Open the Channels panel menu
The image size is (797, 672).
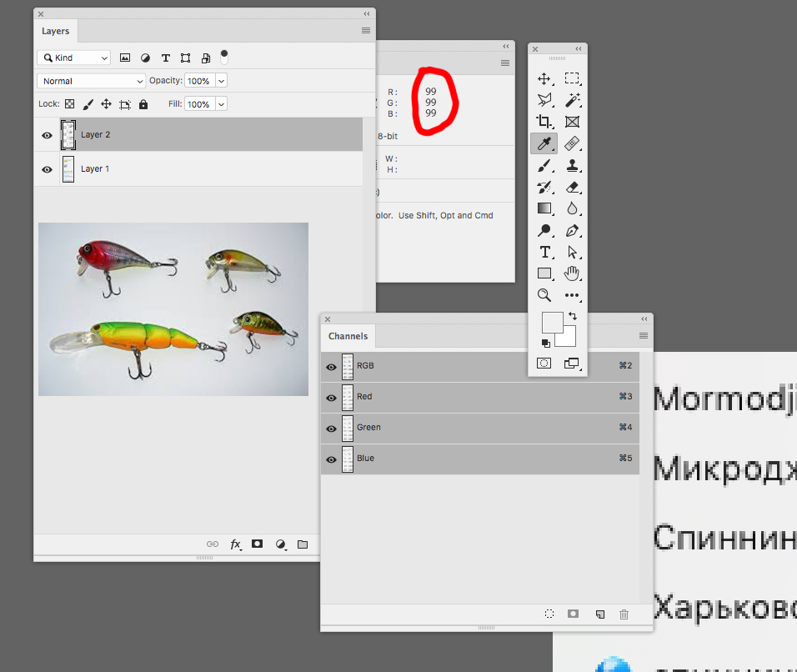click(643, 335)
